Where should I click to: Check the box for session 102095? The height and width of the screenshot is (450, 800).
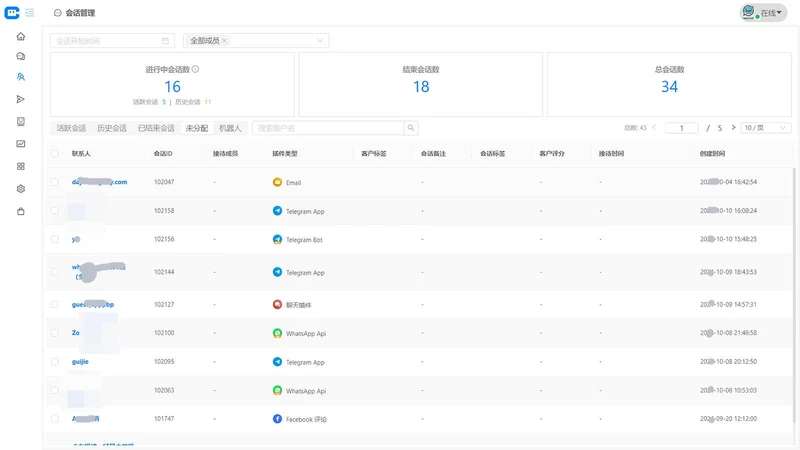tap(55, 361)
